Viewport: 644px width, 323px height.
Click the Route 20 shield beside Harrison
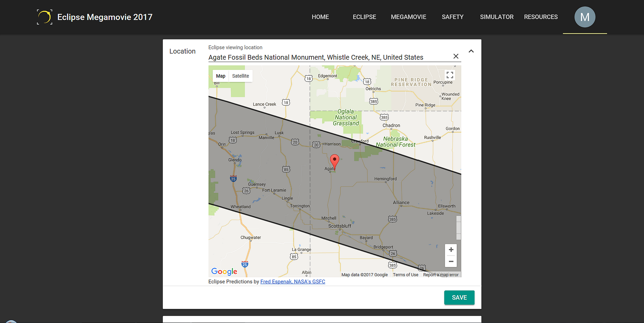316,145
